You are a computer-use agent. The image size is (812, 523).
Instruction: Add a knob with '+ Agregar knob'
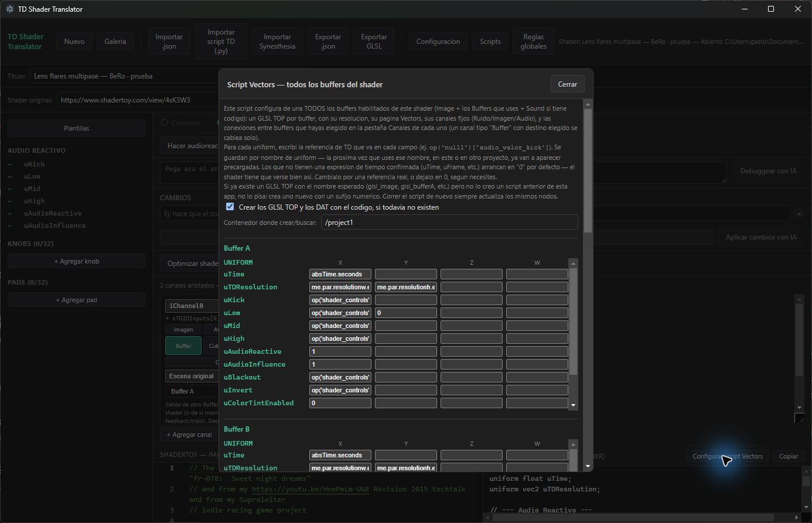tap(76, 261)
